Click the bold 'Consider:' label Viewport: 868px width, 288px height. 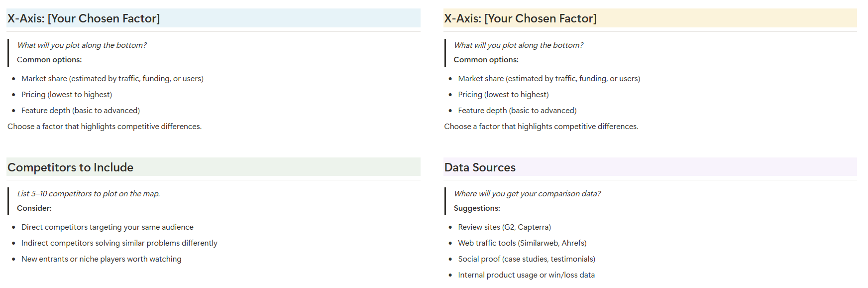(x=34, y=208)
